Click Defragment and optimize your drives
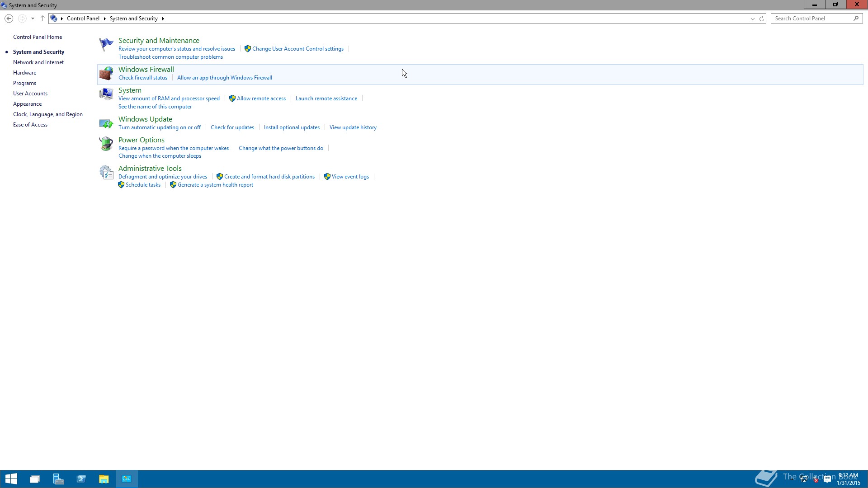This screenshot has width=868, height=488. tap(163, 177)
